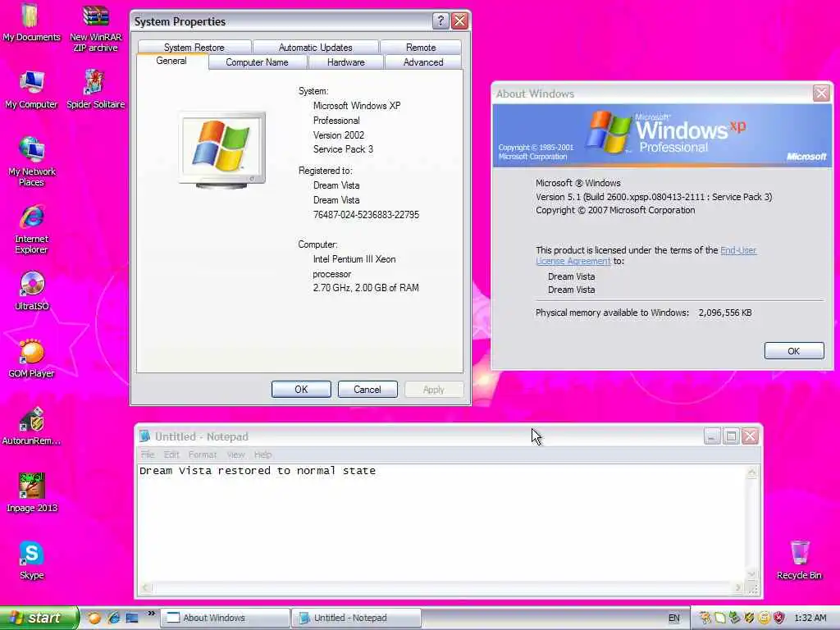The height and width of the screenshot is (630, 840).
Task: Click the 2.70 GHz, 2.00 GB of RAM text
Action: [x=366, y=288]
